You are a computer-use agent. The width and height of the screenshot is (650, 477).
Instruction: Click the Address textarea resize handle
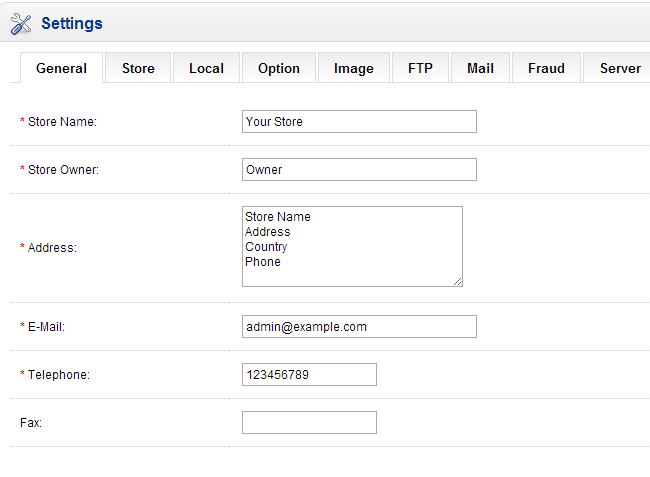[x=458, y=282]
